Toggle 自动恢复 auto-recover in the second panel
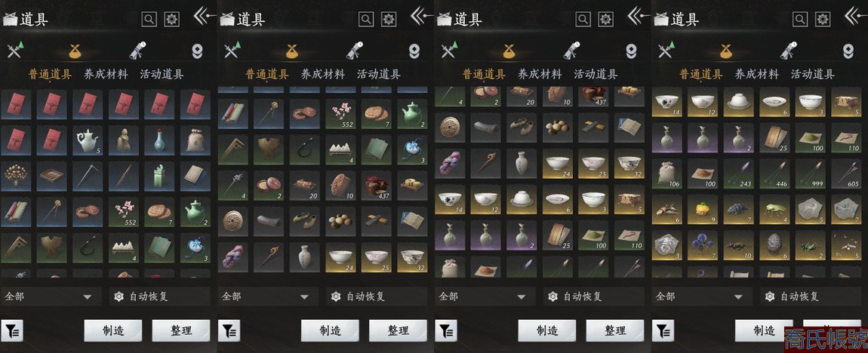 tap(359, 296)
